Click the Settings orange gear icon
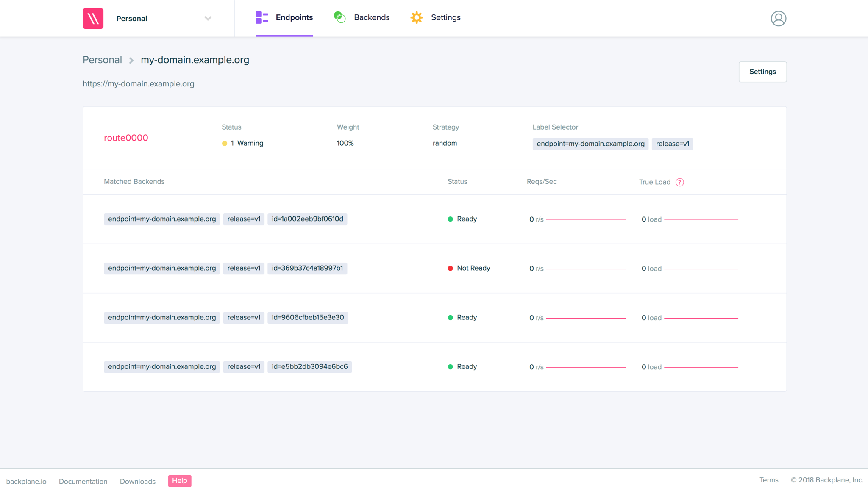 coord(417,17)
